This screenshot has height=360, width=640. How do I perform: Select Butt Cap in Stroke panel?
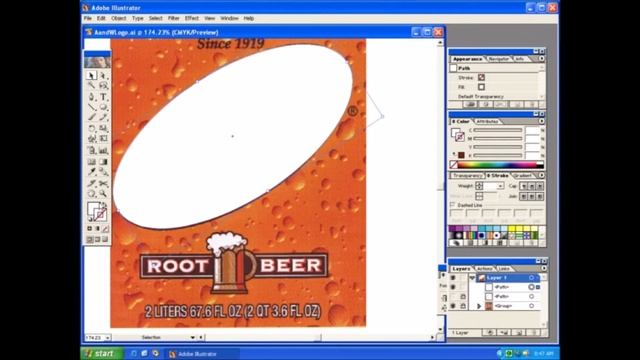[x=523, y=186]
